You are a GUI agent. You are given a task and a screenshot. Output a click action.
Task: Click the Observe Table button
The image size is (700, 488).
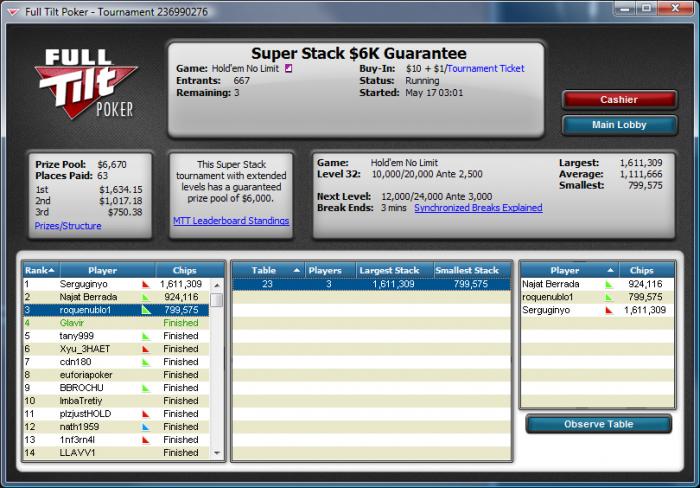tap(599, 424)
